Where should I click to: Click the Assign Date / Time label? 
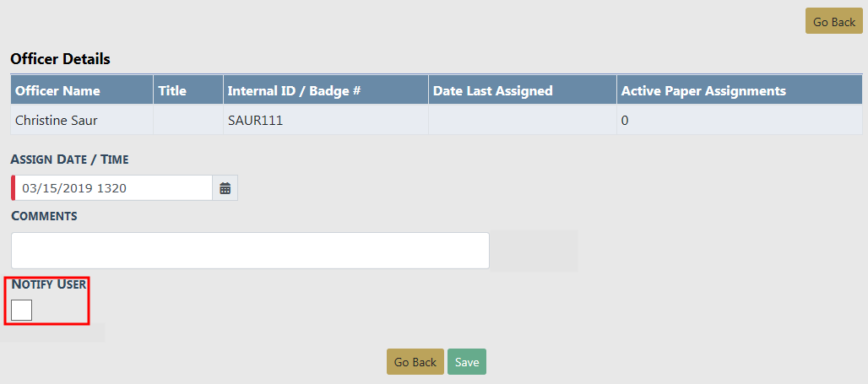point(70,159)
